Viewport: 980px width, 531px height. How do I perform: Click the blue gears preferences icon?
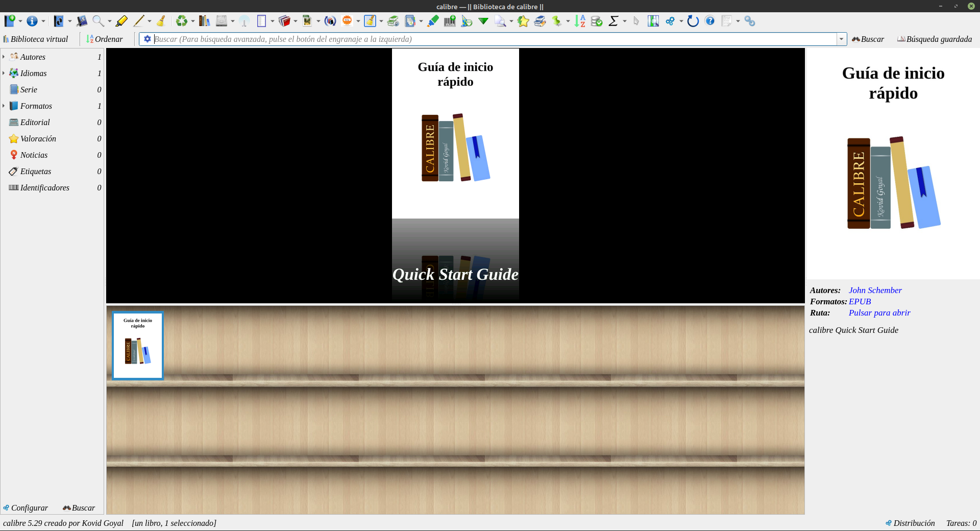670,21
